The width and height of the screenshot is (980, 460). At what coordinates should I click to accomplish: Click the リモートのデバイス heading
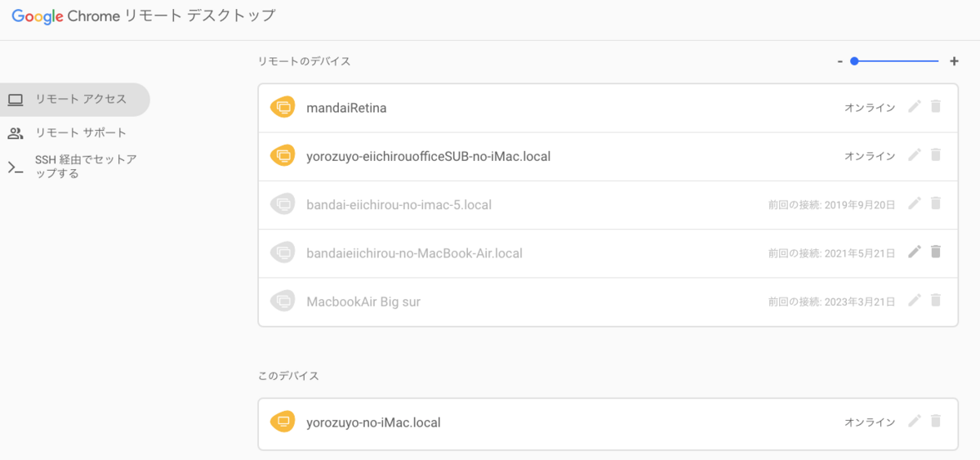(x=304, y=61)
